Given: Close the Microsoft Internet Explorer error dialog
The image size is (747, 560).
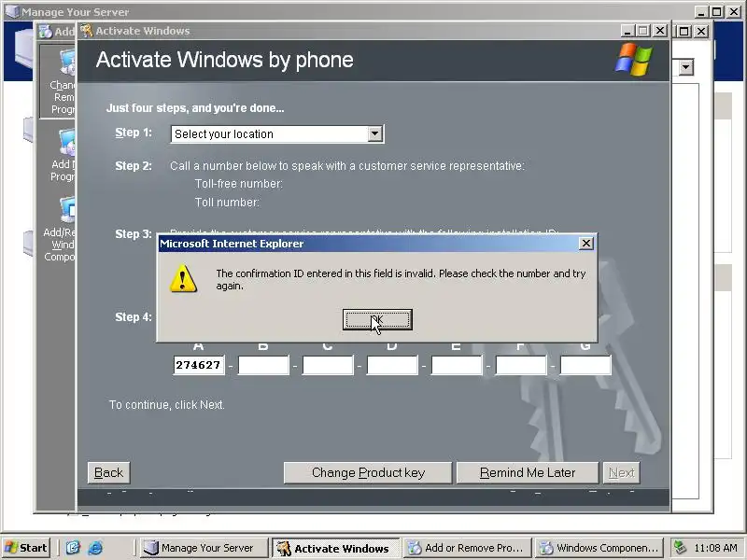Looking at the screenshot, I should [x=586, y=244].
